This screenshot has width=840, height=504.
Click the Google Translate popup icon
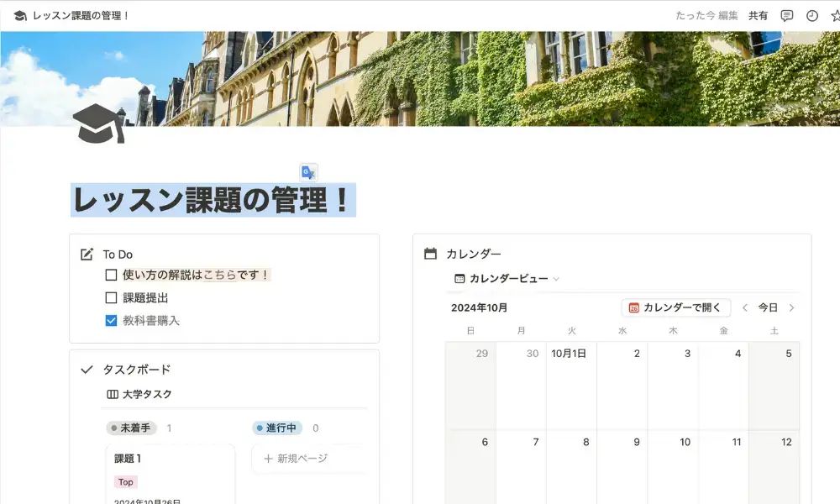point(308,172)
